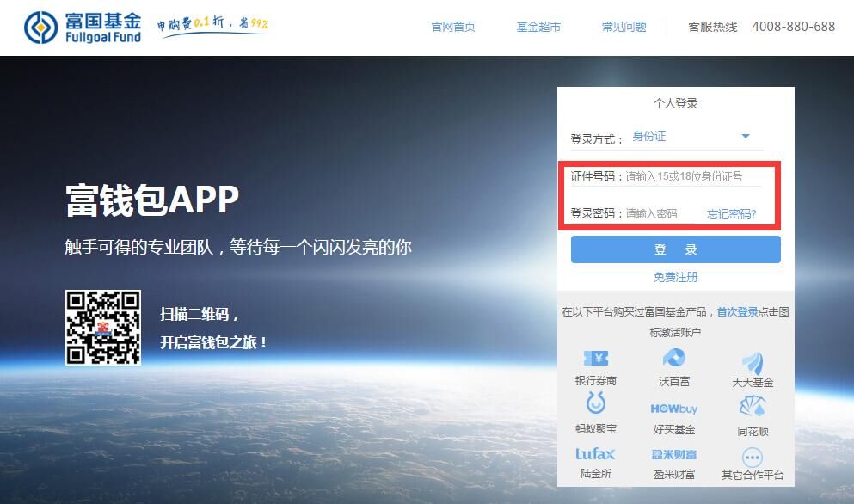The width and height of the screenshot is (854, 504).
Task: Click the 富钱包APP headline text
Action: (x=152, y=200)
